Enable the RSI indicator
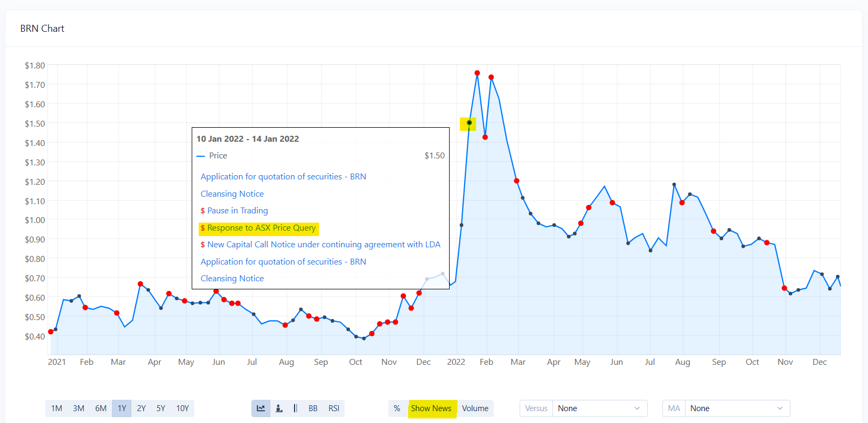Image resolution: width=868 pixels, height=423 pixels. (x=334, y=408)
